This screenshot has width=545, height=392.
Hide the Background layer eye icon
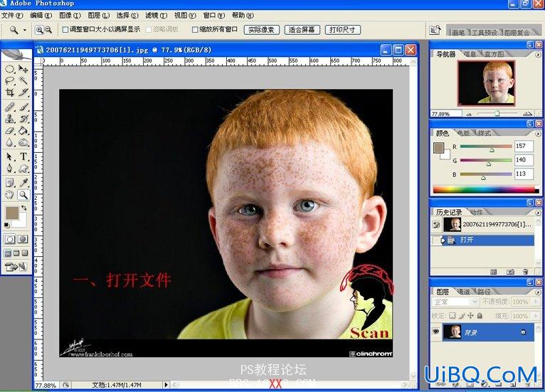[436, 332]
